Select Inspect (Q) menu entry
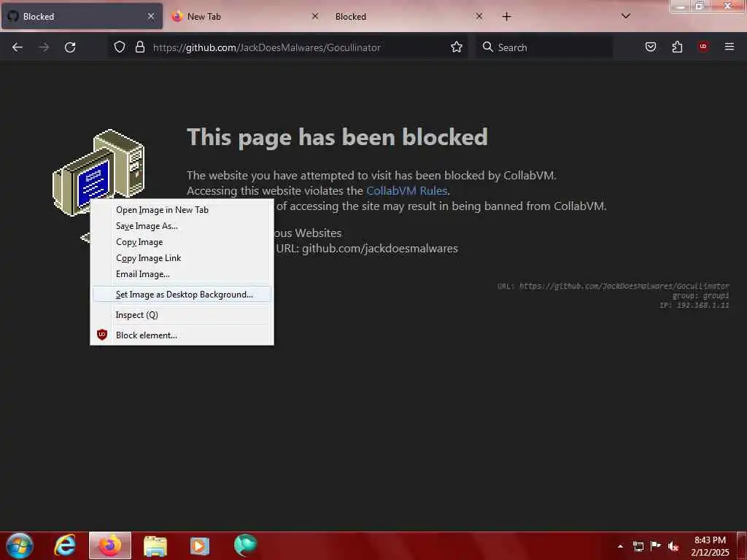Screen dimensions: 747x560 pos(182,315)
